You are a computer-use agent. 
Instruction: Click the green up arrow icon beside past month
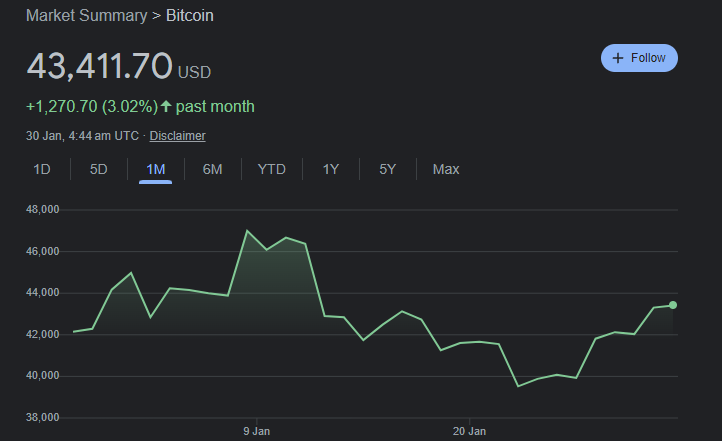click(166, 106)
